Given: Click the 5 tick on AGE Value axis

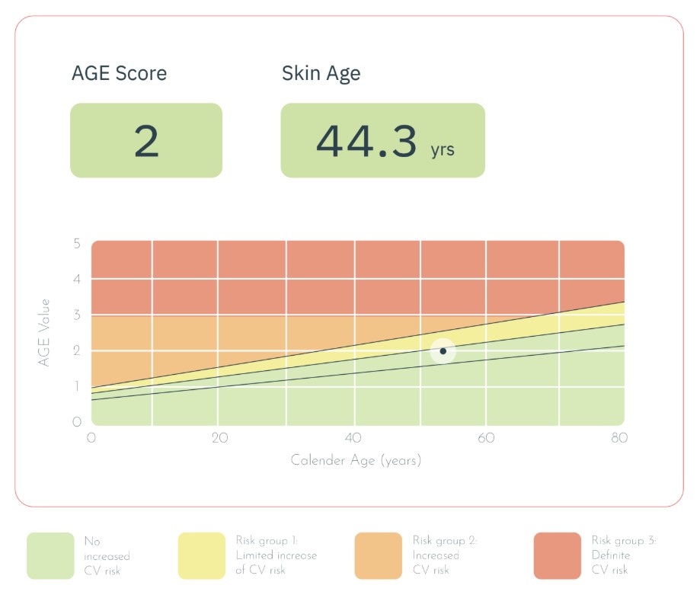Looking at the screenshot, I should click(x=76, y=244).
